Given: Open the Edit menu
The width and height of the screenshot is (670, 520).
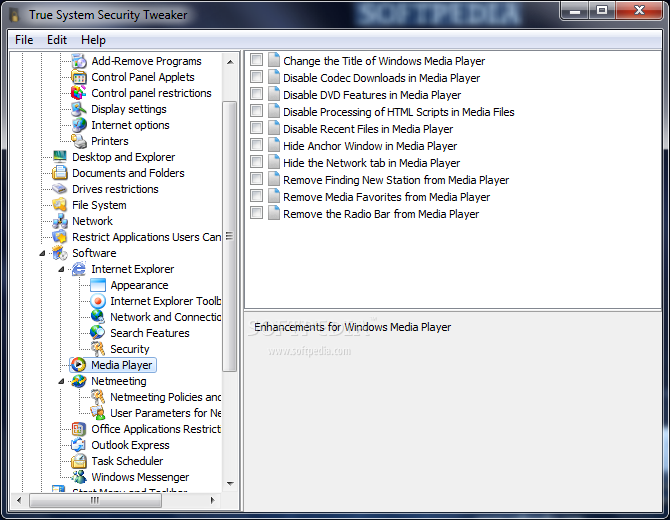Looking at the screenshot, I should tap(57, 40).
